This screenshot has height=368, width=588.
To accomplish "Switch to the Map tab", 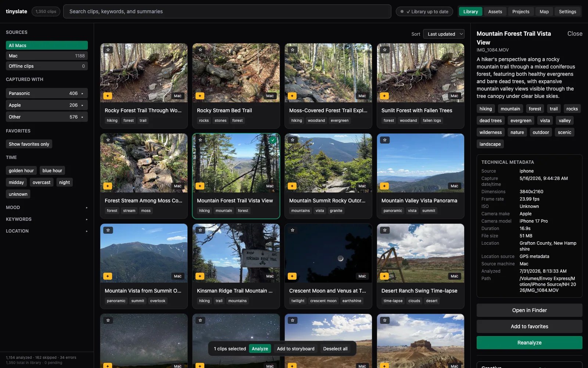I will [544, 11].
